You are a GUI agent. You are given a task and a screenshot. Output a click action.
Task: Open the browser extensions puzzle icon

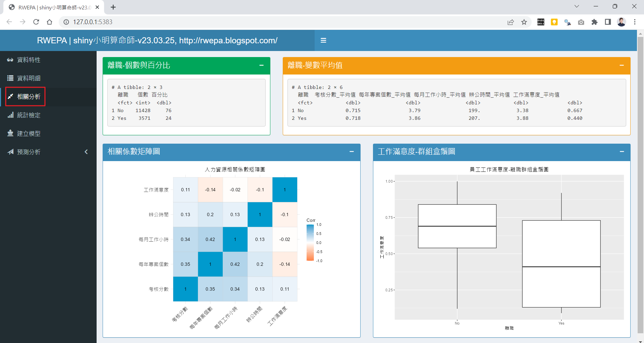pos(594,22)
